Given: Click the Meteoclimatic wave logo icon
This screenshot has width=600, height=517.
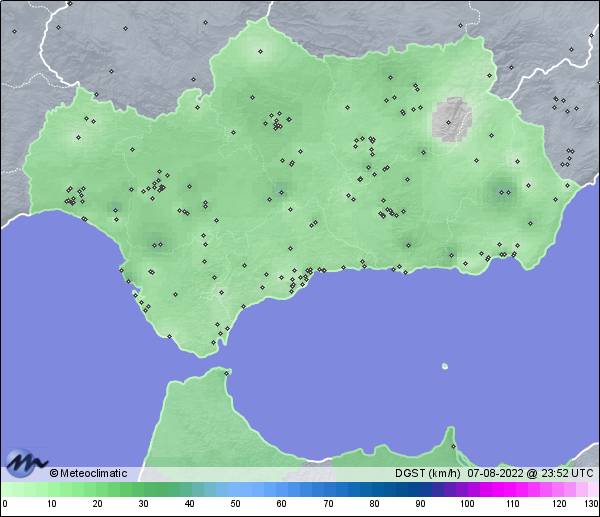Looking at the screenshot, I should (23, 464).
